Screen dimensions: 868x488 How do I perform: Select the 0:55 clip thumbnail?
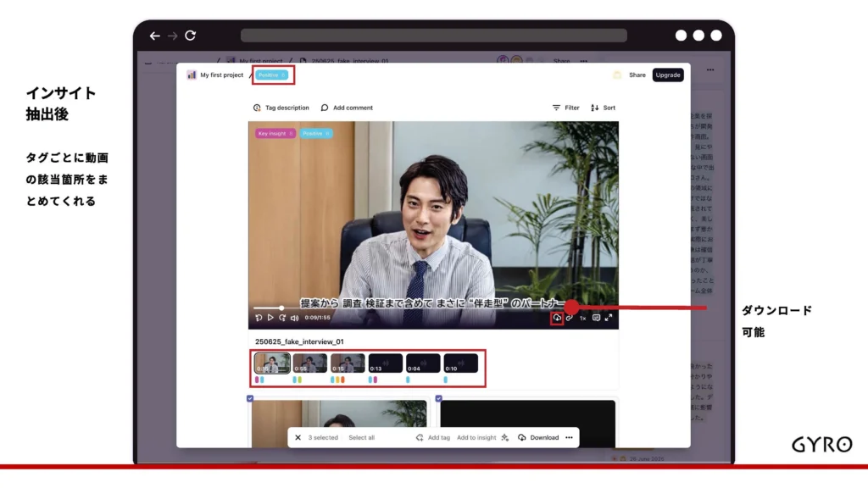[x=309, y=363]
